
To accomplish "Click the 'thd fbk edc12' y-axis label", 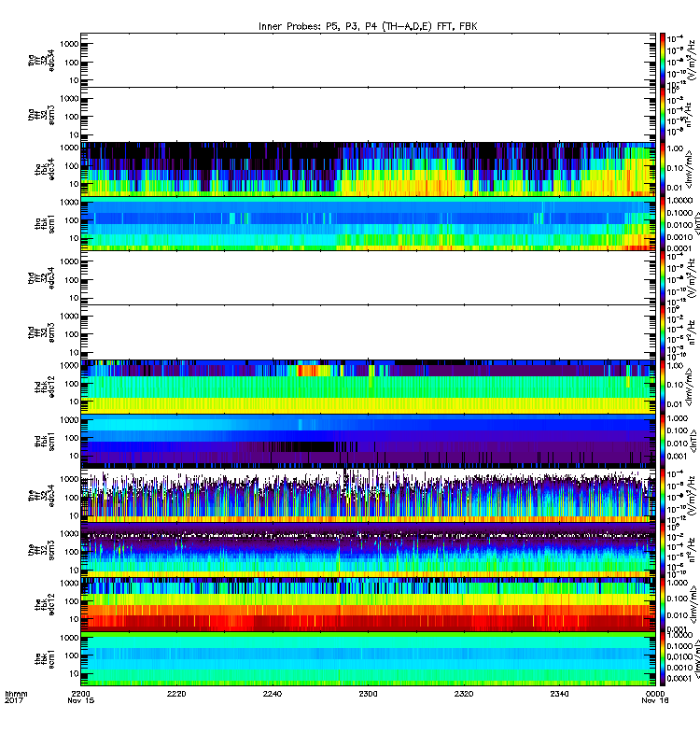I will 45,387.
